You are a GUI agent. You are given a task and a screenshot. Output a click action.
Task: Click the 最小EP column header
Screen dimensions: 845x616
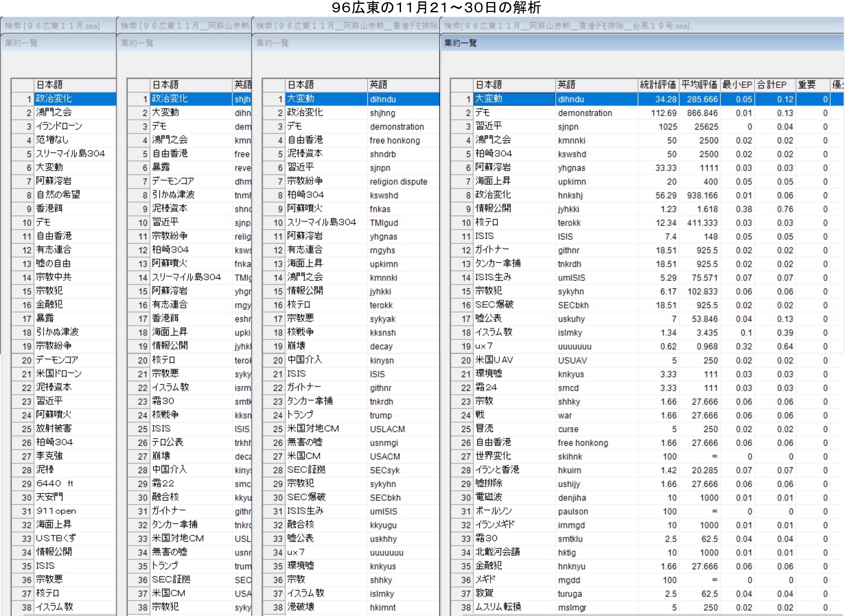pos(737,85)
